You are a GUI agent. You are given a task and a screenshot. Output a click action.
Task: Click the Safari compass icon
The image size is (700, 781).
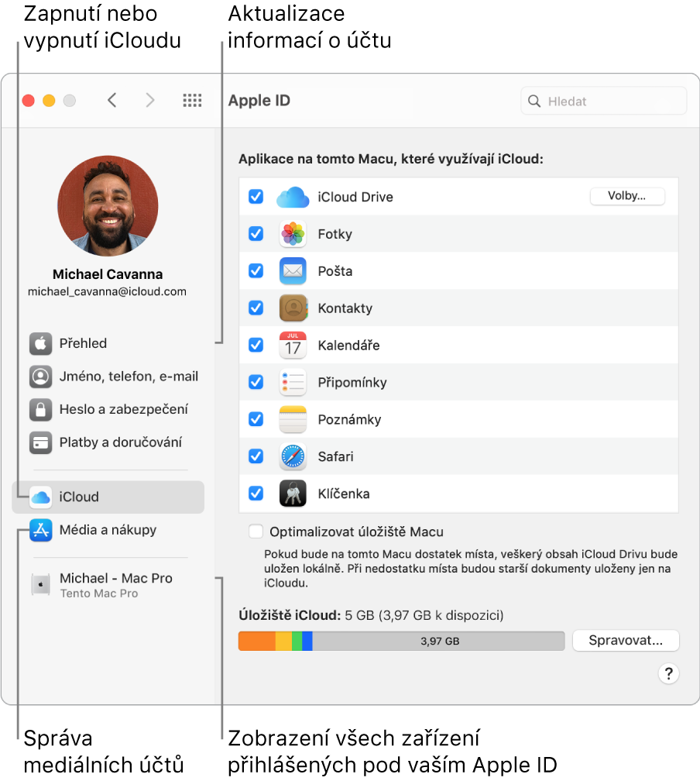point(293,456)
